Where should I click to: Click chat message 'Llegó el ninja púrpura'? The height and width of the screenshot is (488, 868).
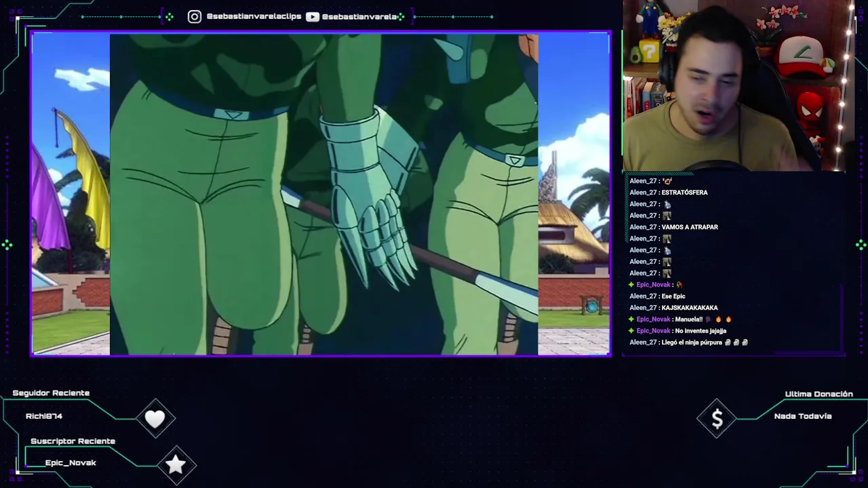[x=692, y=342]
